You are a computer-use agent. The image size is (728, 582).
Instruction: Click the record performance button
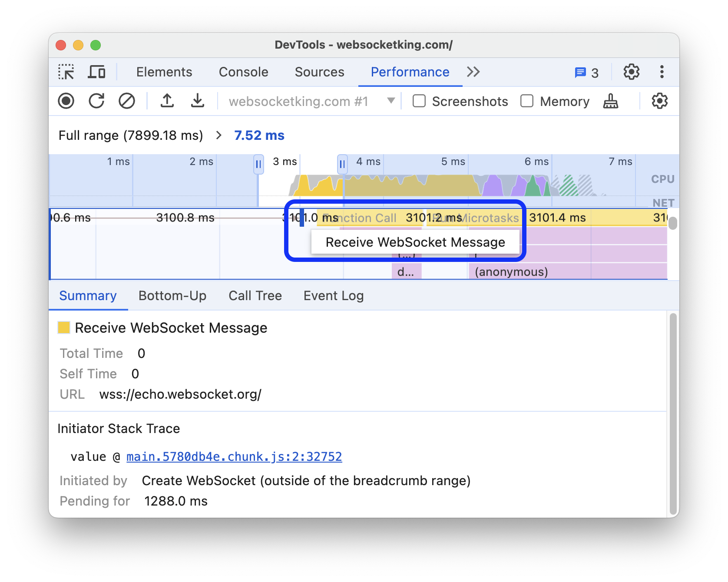tap(66, 101)
